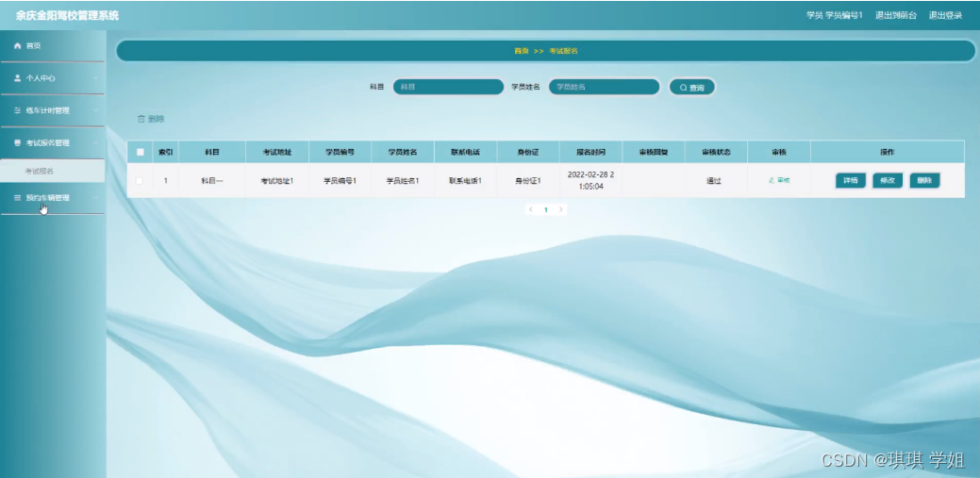Click the 报名时间 column header
The width and height of the screenshot is (980, 478).
tap(590, 152)
